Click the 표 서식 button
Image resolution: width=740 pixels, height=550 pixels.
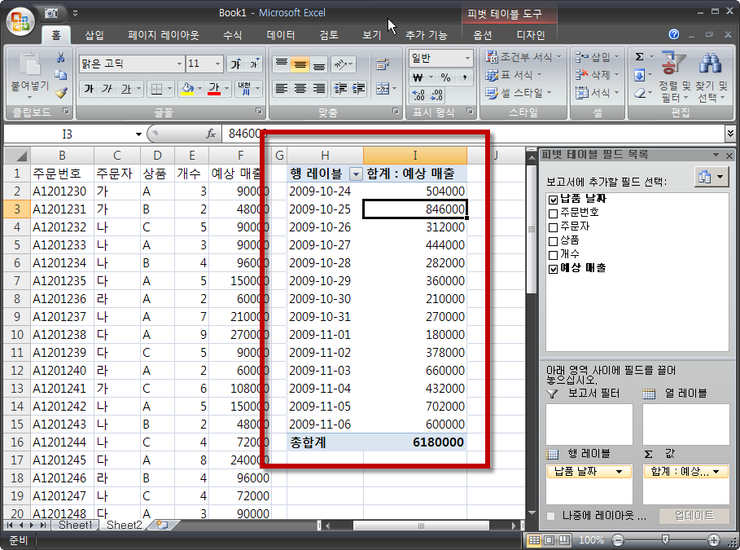513,75
